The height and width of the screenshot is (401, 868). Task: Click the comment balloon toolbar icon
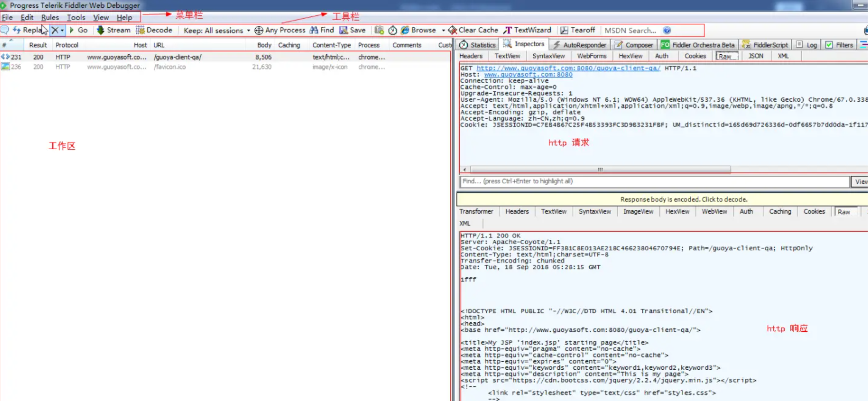tap(5, 30)
